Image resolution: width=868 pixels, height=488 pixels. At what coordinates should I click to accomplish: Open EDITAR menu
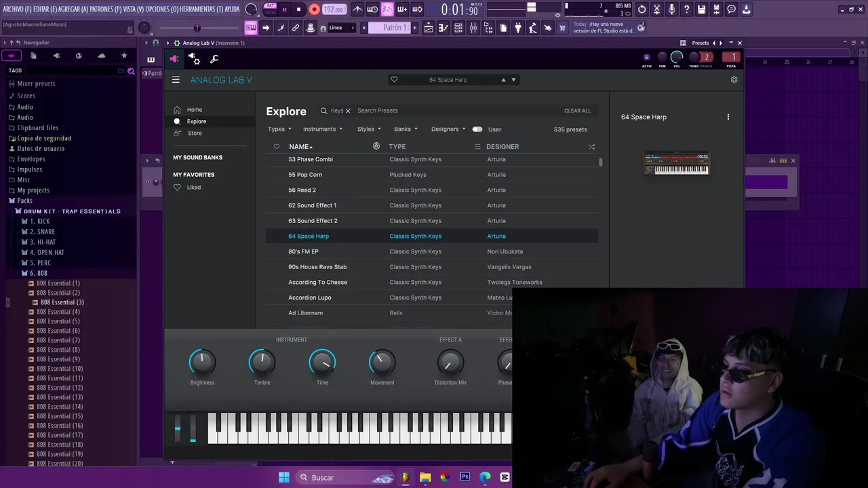coord(45,9)
